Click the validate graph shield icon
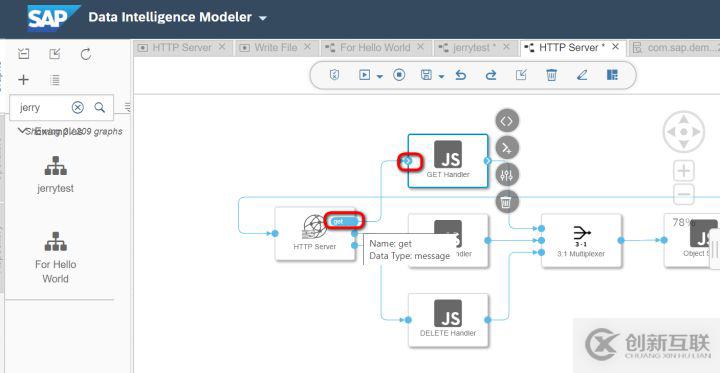Viewport: 720px width, 373px height. (335, 75)
